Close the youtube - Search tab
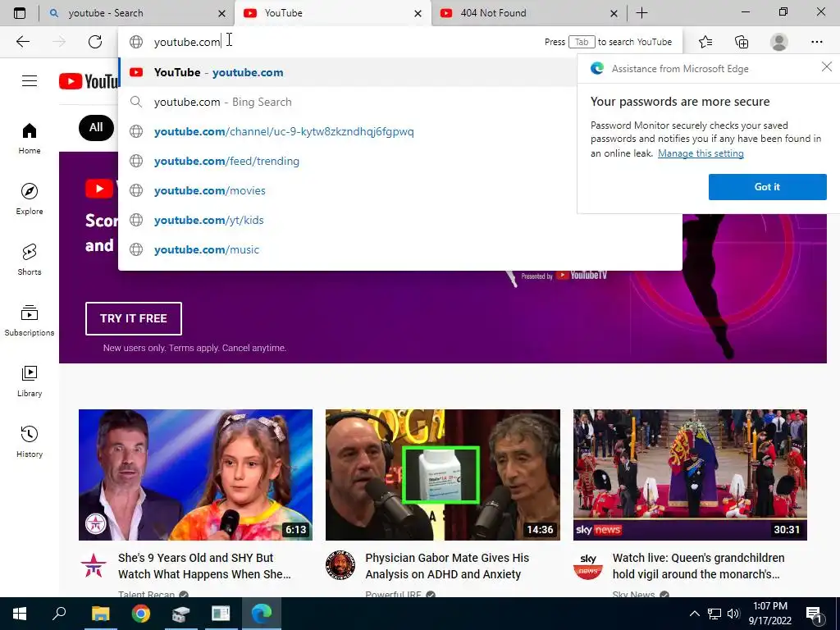 (221, 13)
